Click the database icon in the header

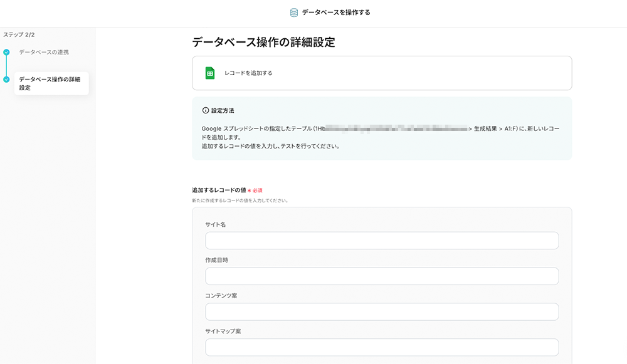pyautogui.click(x=293, y=13)
